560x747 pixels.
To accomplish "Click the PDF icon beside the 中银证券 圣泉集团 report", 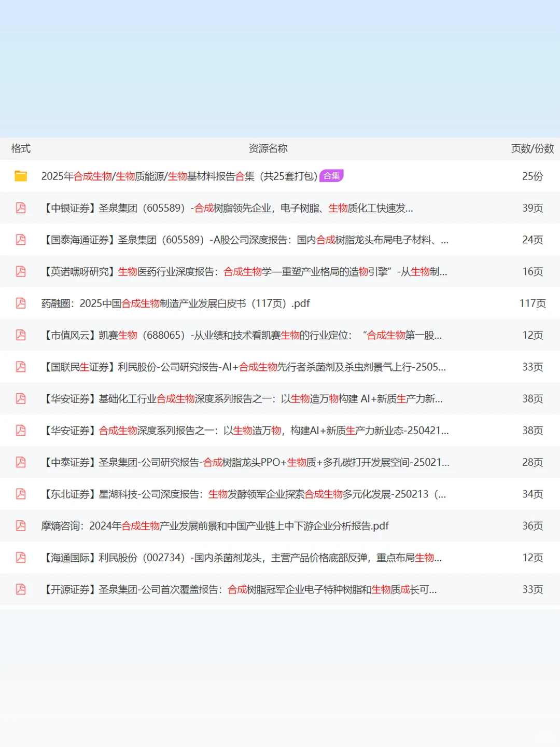I will tap(21, 208).
